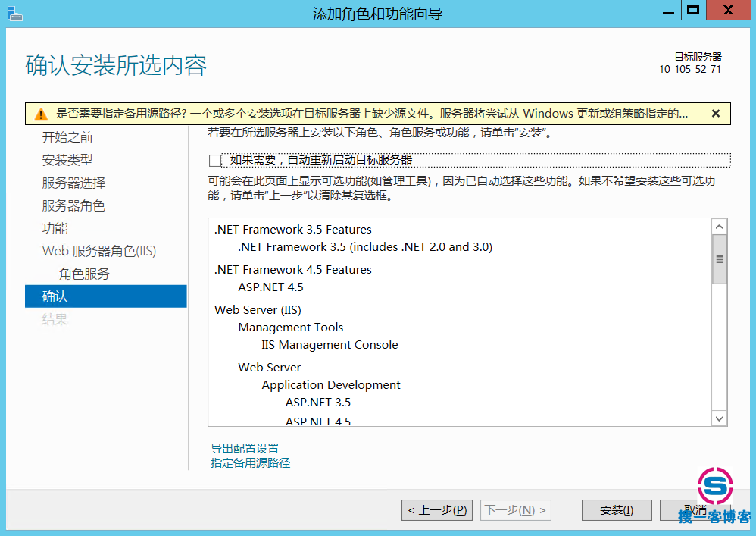Dismiss the yellow warning banner
This screenshot has width=756, height=536.
[x=715, y=114]
